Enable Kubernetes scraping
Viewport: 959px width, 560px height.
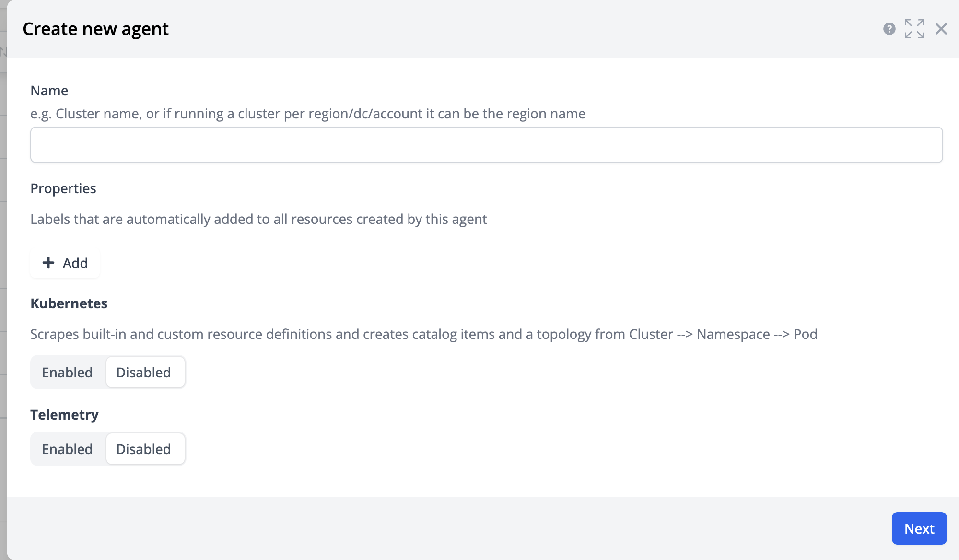(67, 373)
